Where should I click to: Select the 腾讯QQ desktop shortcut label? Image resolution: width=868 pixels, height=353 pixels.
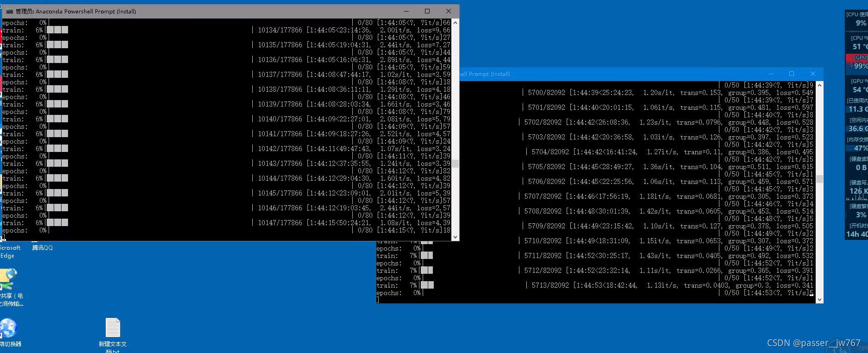pos(42,248)
